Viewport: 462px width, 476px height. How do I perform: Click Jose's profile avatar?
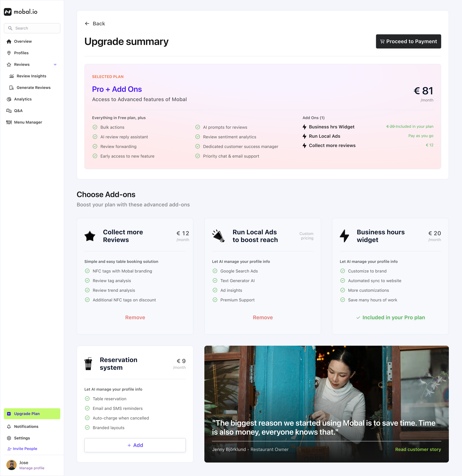(x=11, y=465)
